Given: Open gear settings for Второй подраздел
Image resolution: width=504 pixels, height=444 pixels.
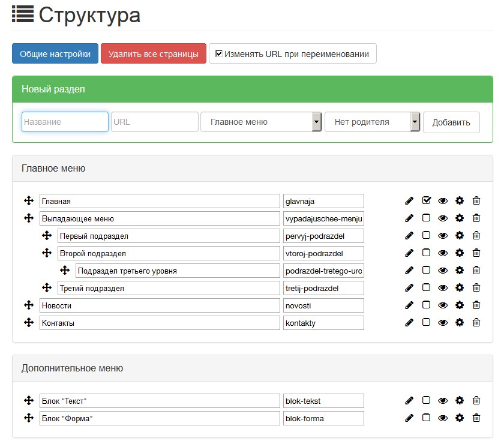Looking at the screenshot, I should [460, 253].
